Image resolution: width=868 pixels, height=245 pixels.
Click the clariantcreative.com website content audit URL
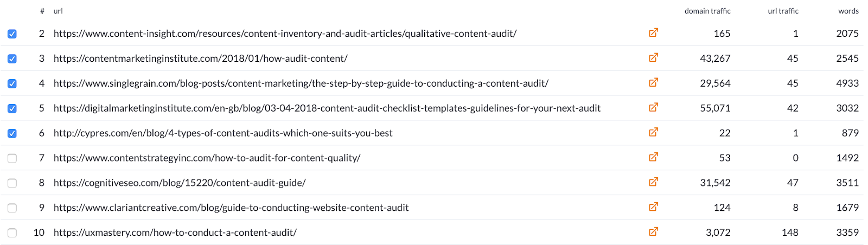tap(231, 208)
